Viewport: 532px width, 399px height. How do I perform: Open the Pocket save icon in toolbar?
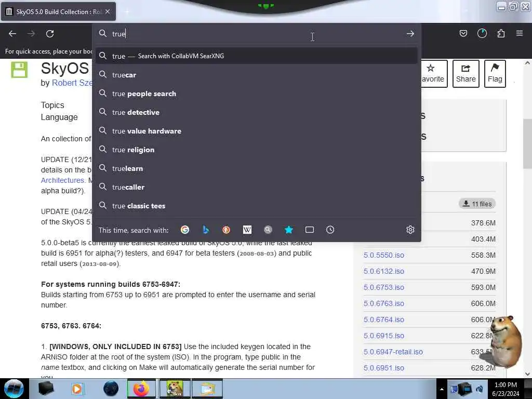(x=463, y=33)
